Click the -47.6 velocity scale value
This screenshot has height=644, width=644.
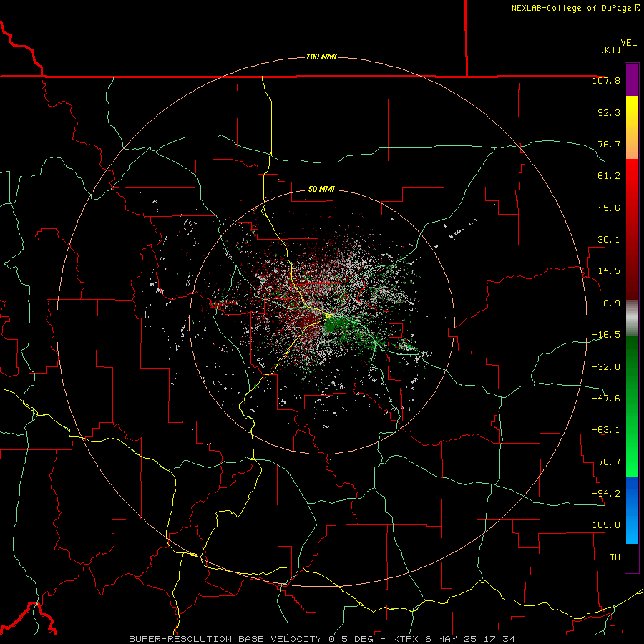606,398
